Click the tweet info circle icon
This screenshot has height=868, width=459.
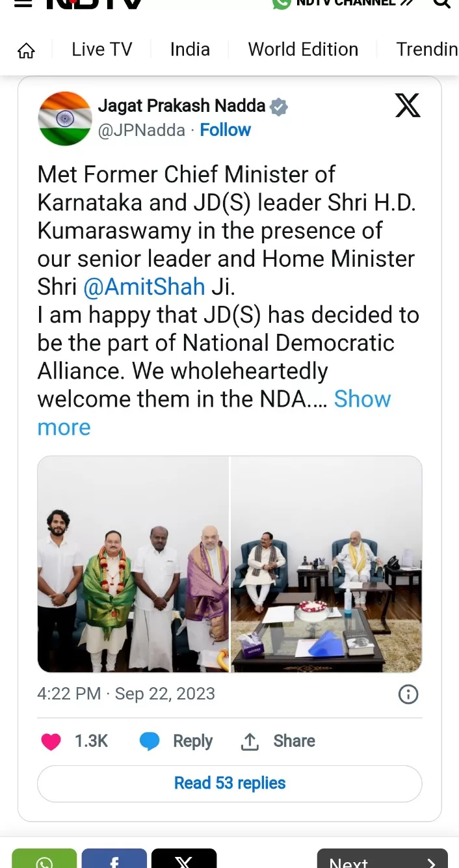tap(408, 694)
